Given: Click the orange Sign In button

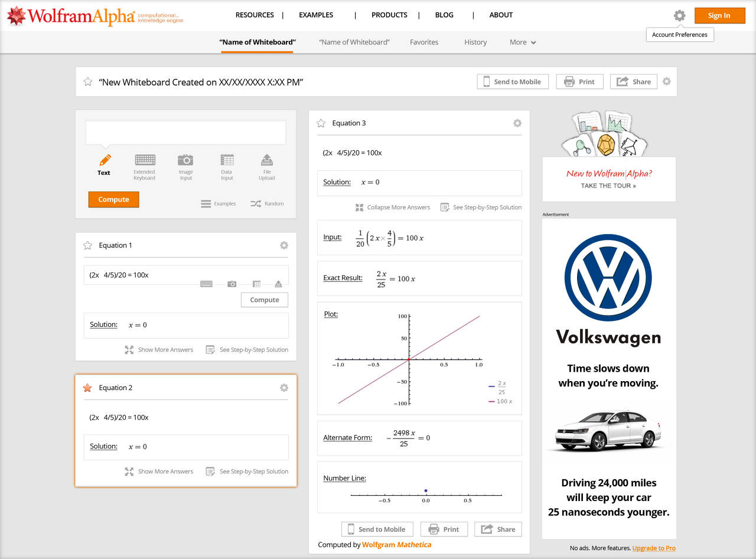Looking at the screenshot, I should pos(719,15).
